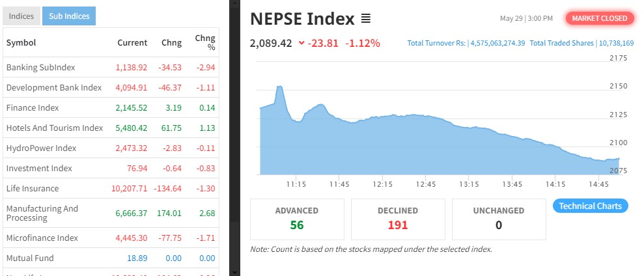
Task: Sort table by Symbol column header
Action: coord(21,43)
